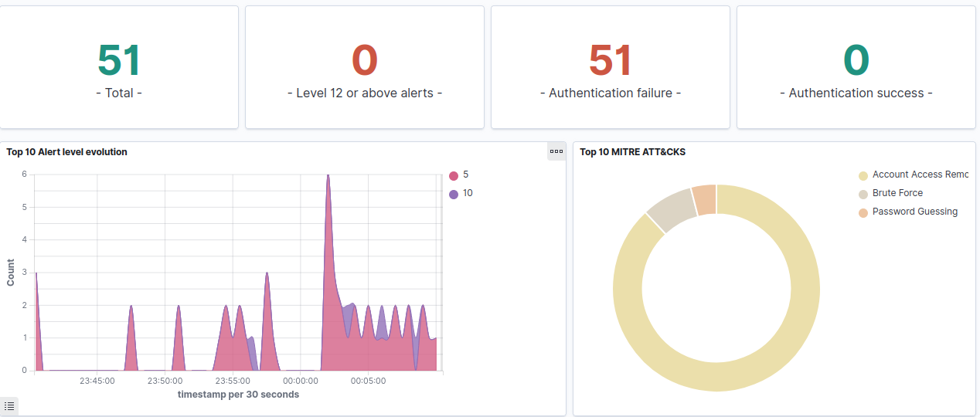Click the 'Top 10 Alert level evolution' title

click(x=67, y=152)
